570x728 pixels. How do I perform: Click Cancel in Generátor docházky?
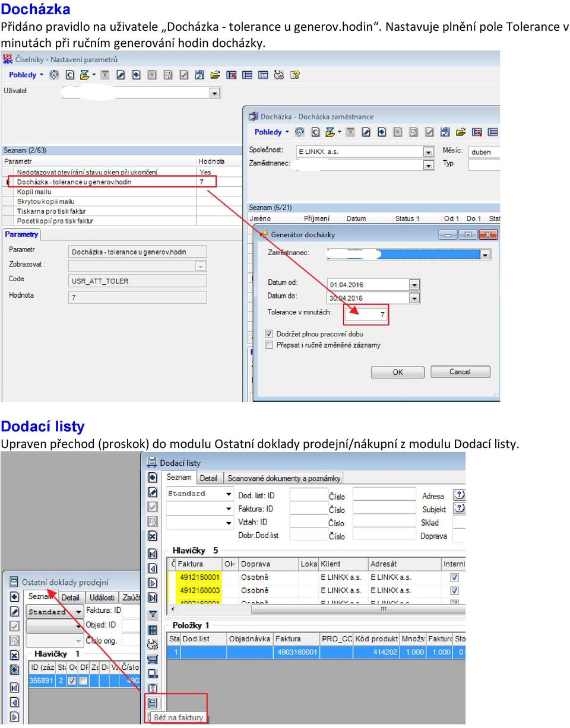pyautogui.click(x=460, y=372)
